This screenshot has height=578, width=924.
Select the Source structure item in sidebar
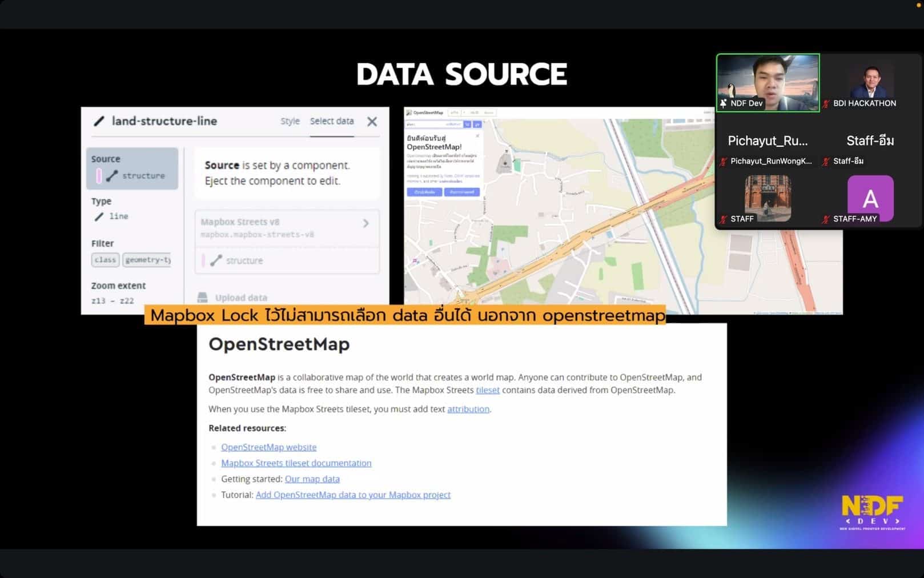132,168
